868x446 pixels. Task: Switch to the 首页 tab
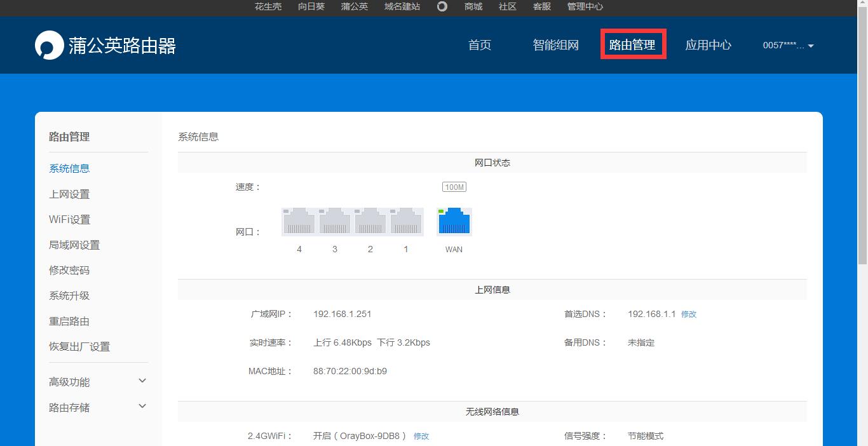(479, 45)
